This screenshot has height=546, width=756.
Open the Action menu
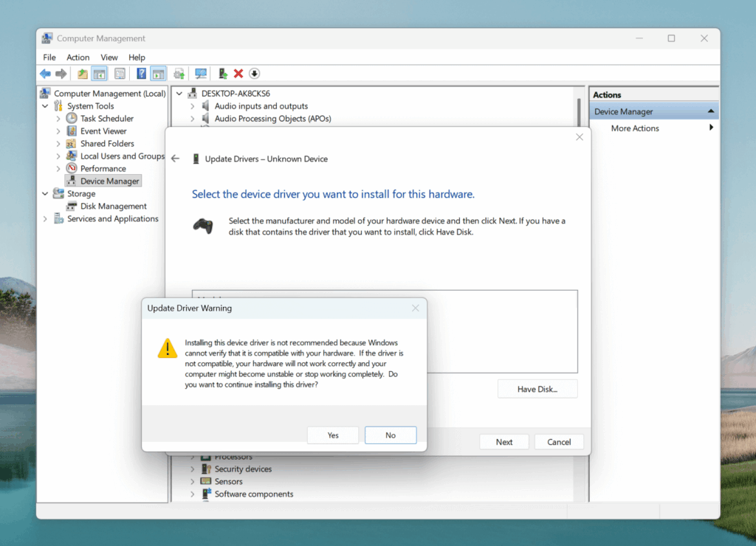pyautogui.click(x=78, y=58)
